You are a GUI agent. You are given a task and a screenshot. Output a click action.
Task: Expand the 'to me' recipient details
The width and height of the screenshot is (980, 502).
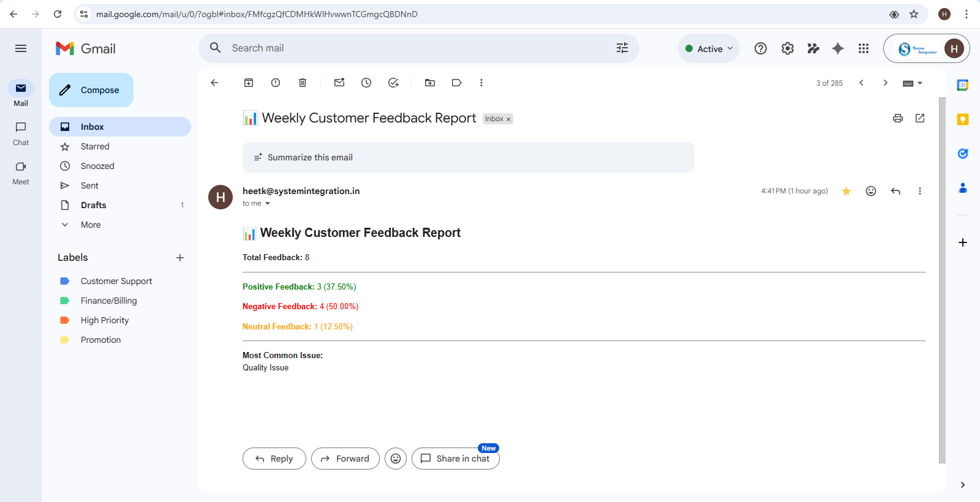point(268,203)
